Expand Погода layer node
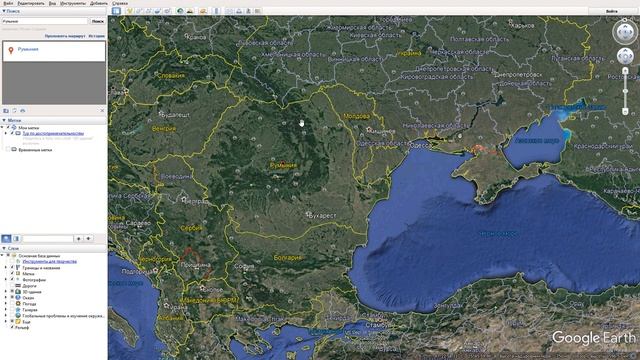 point(6,304)
